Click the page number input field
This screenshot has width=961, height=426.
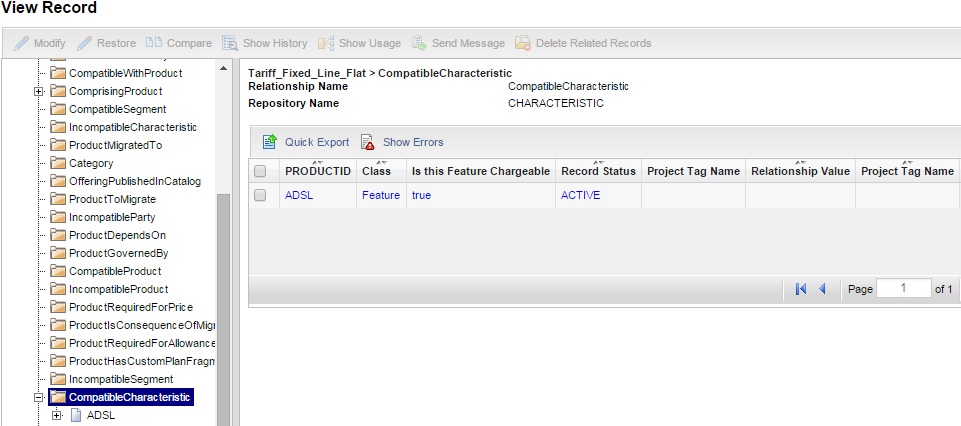pyautogui.click(x=903, y=289)
